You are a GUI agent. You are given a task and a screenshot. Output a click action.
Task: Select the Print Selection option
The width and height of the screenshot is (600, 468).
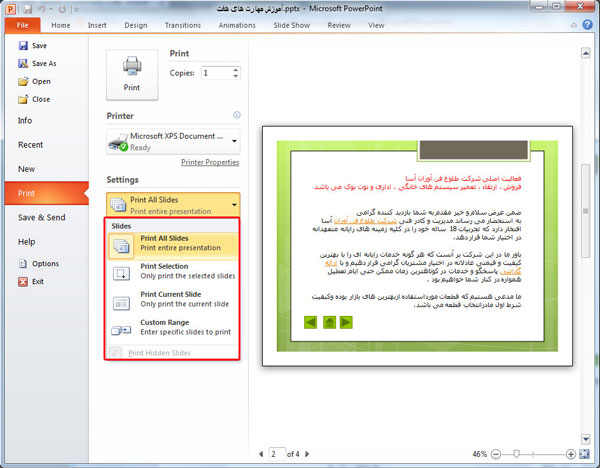coord(172,272)
